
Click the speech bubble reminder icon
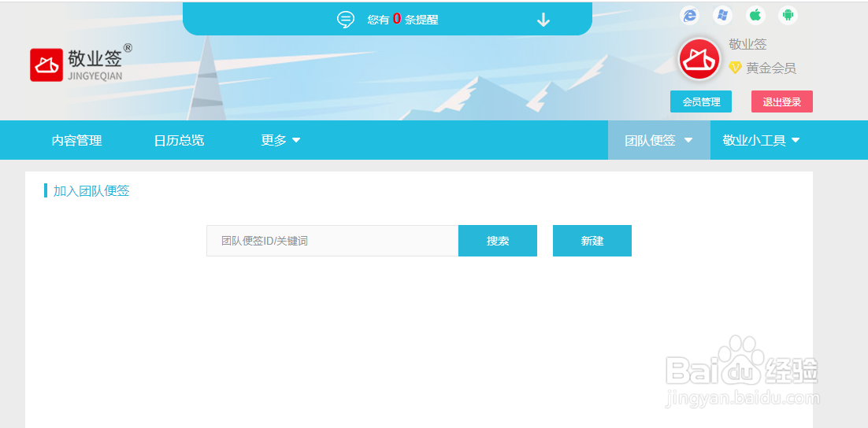(x=346, y=20)
